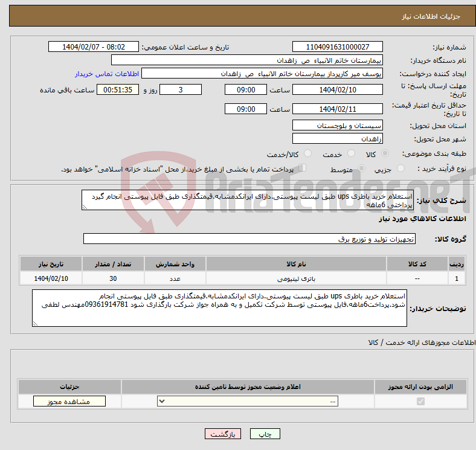Image resolution: width=476 pixels, height=450 pixels.
Task: Click the شرح کلی نیاز description textarea
Action: click(248, 200)
